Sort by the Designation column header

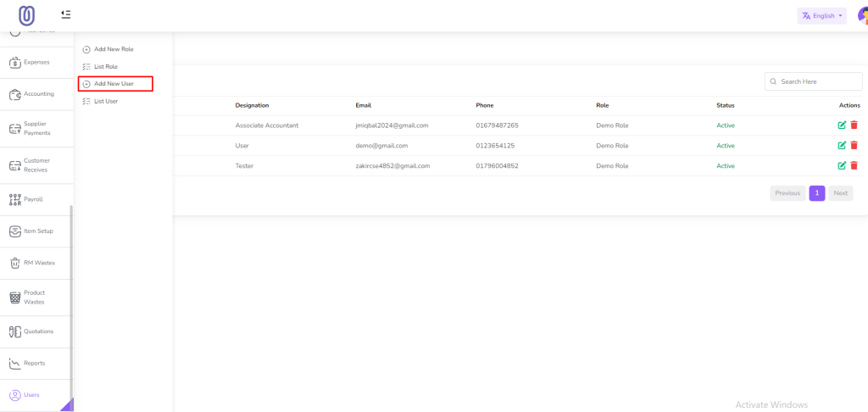coord(252,105)
